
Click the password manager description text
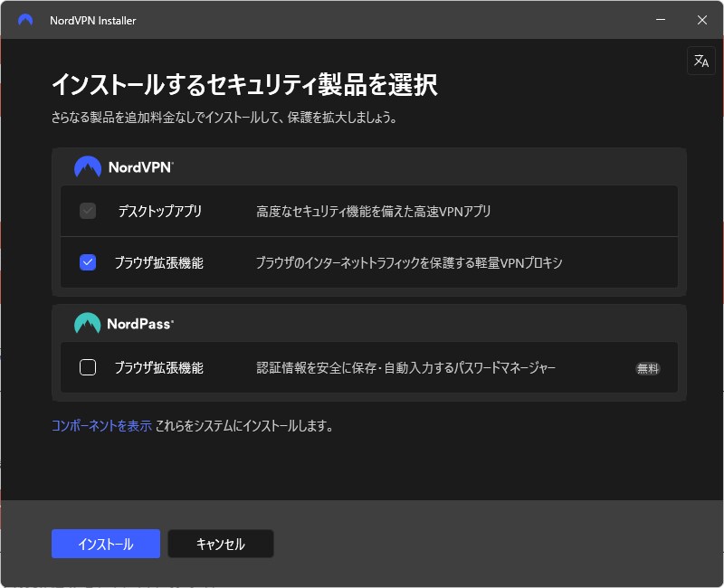[405, 367]
